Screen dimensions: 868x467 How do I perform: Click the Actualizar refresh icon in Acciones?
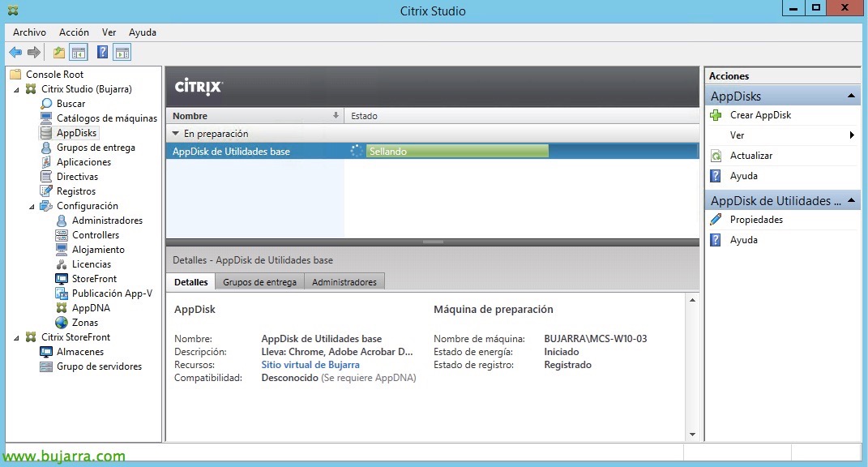click(716, 156)
